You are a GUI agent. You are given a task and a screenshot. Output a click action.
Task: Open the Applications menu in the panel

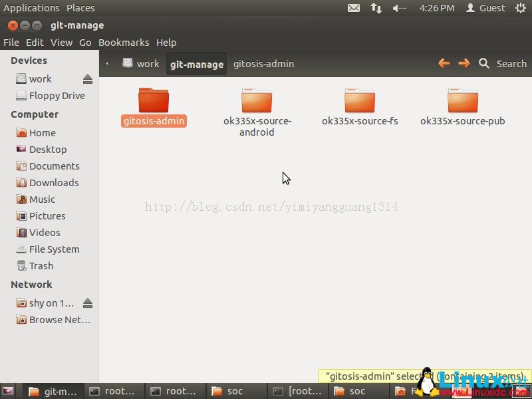tap(31, 8)
